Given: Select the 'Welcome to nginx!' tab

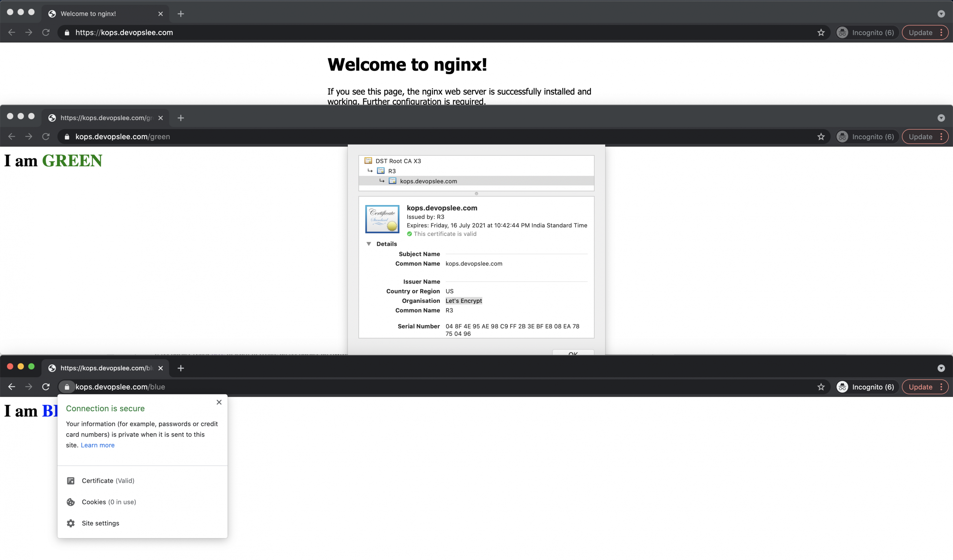Looking at the screenshot, I should pyautogui.click(x=89, y=14).
